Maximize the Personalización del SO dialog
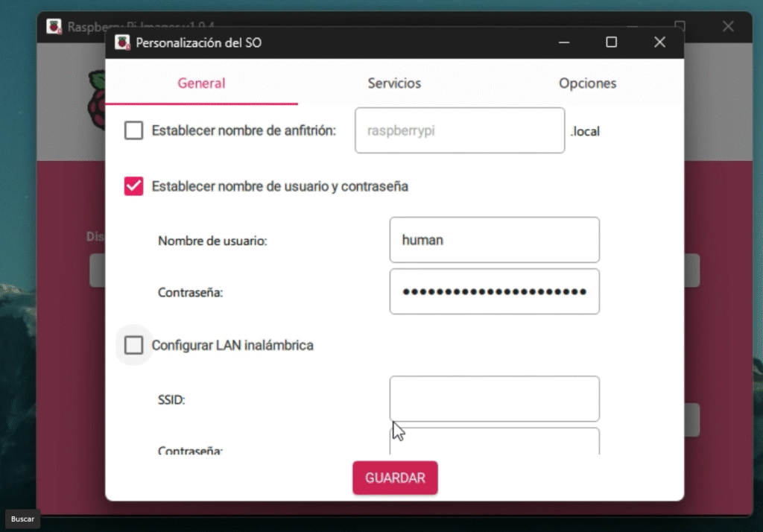The height and width of the screenshot is (532, 763). point(612,42)
